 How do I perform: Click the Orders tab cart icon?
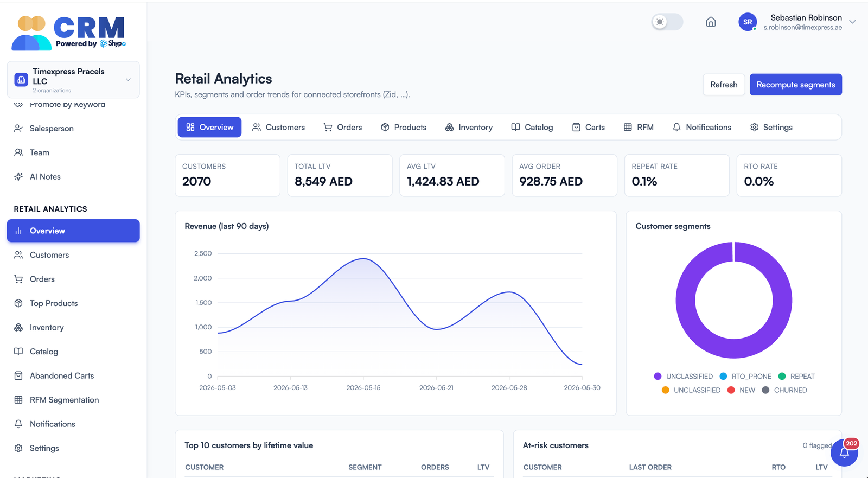pyautogui.click(x=328, y=127)
